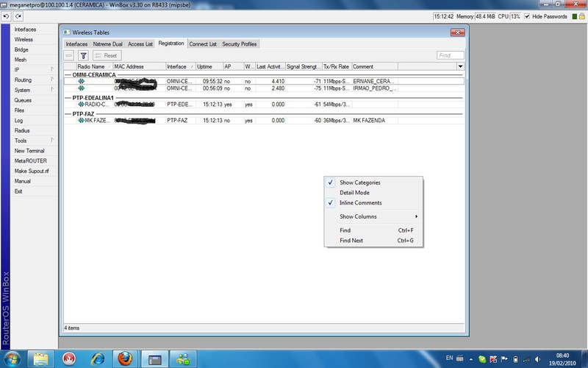
Task: Open the red round app in taskbar
Action: 69,359
